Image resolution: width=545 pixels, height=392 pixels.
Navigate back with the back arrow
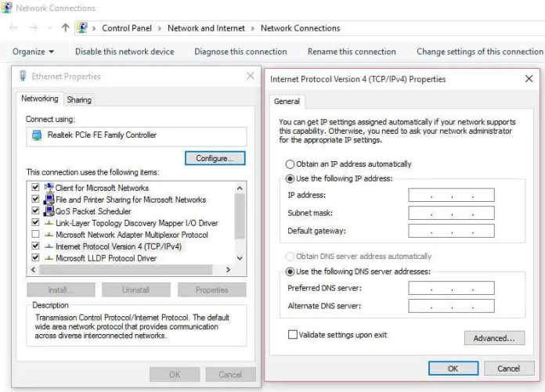point(13,28)
